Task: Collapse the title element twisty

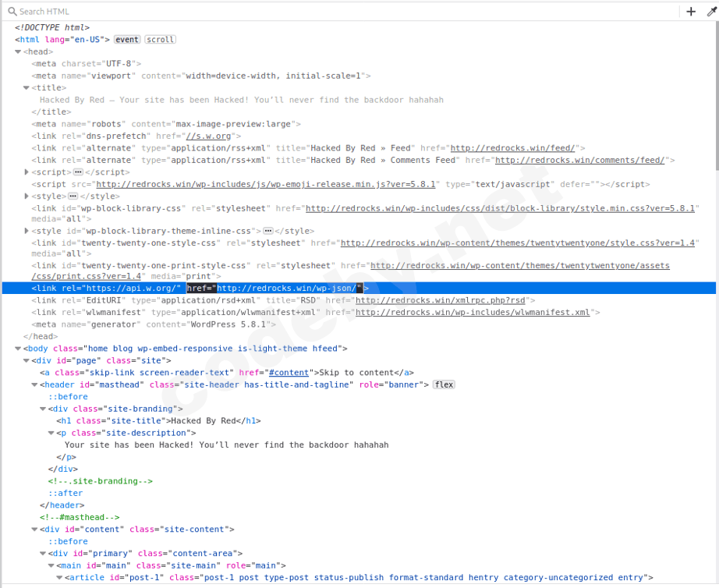Action: (x=27, y=88)
